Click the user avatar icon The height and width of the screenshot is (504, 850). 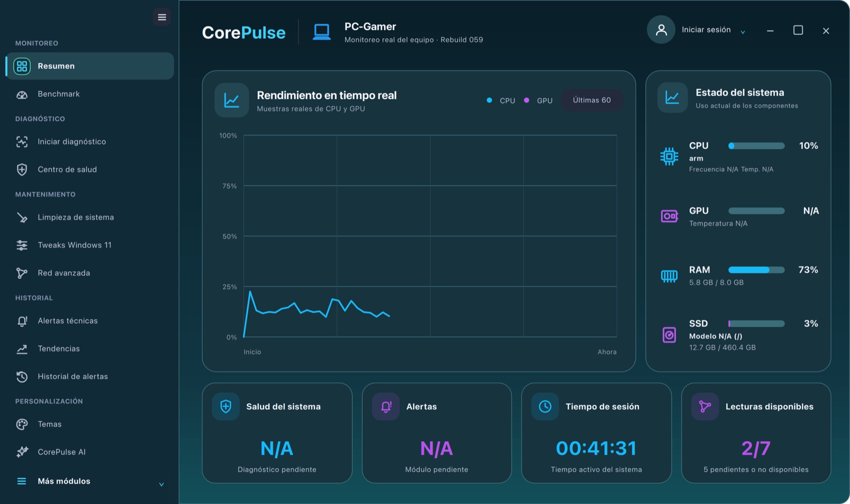tap(661, 30)
